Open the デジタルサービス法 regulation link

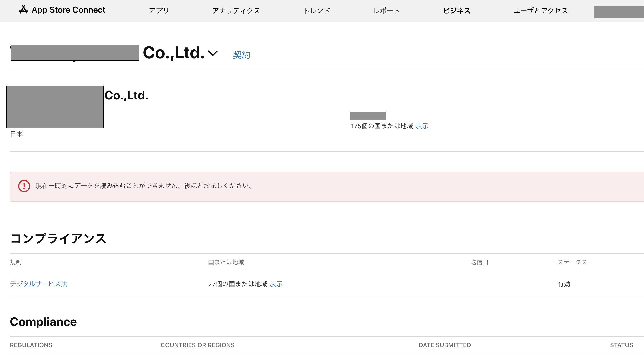click(x=39, y=284)
